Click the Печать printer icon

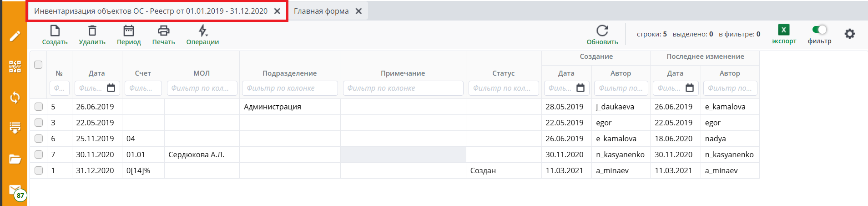coord(163,31)
